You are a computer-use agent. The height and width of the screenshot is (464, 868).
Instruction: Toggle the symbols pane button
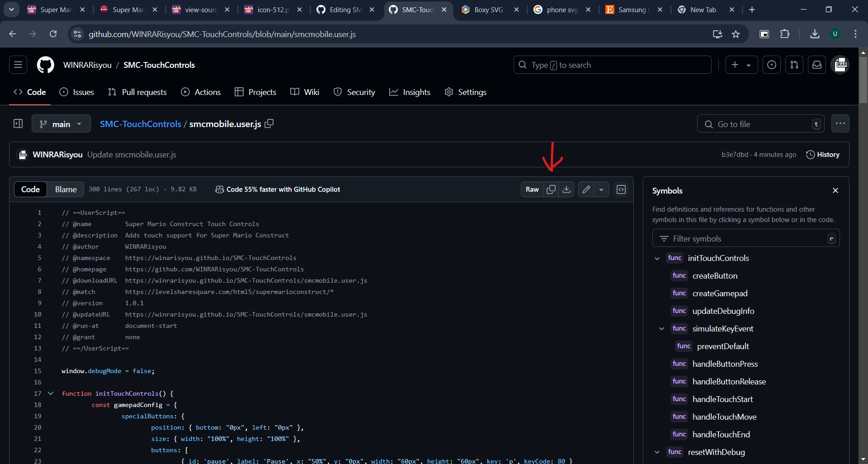click(x=621, y=189)
